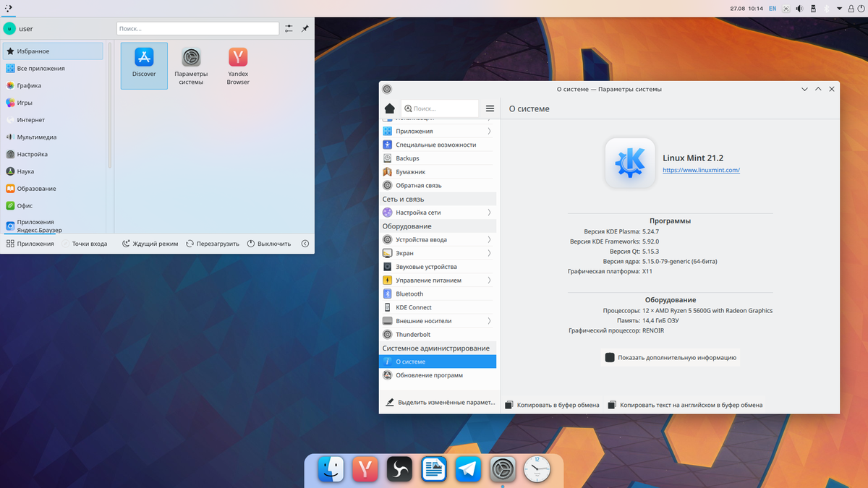Click the Ждущий режим button
The height and width of the screenshot is (488, 868).
click(150, 244)
